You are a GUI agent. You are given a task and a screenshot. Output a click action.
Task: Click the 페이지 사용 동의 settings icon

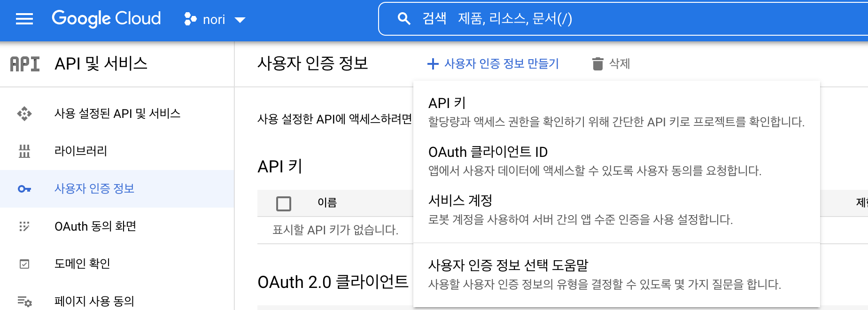coord(24,301)
